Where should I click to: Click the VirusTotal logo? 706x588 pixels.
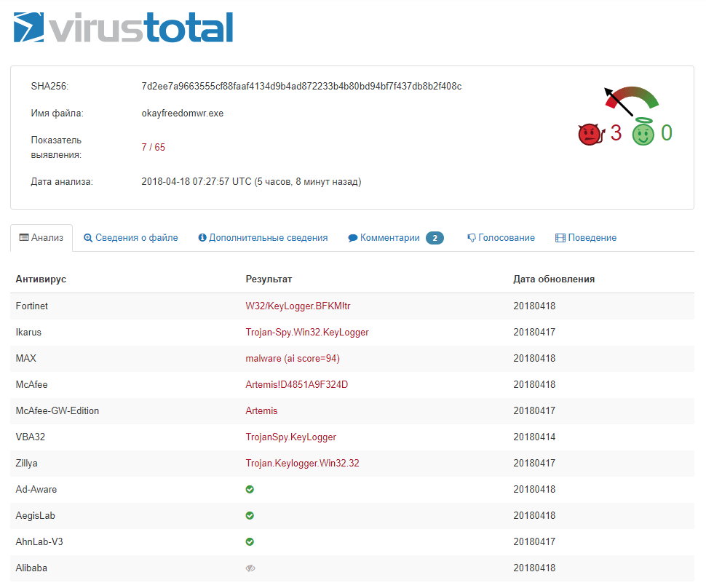pyautogui.click(x=124, y=28)
